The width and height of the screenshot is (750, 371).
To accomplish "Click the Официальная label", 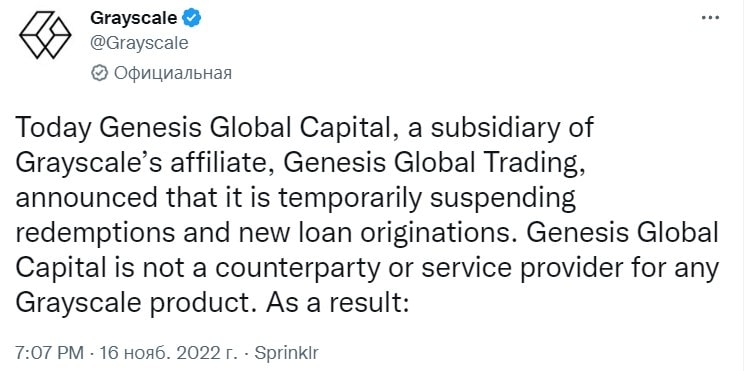I will pyautogui.click(x=173, y=73).
